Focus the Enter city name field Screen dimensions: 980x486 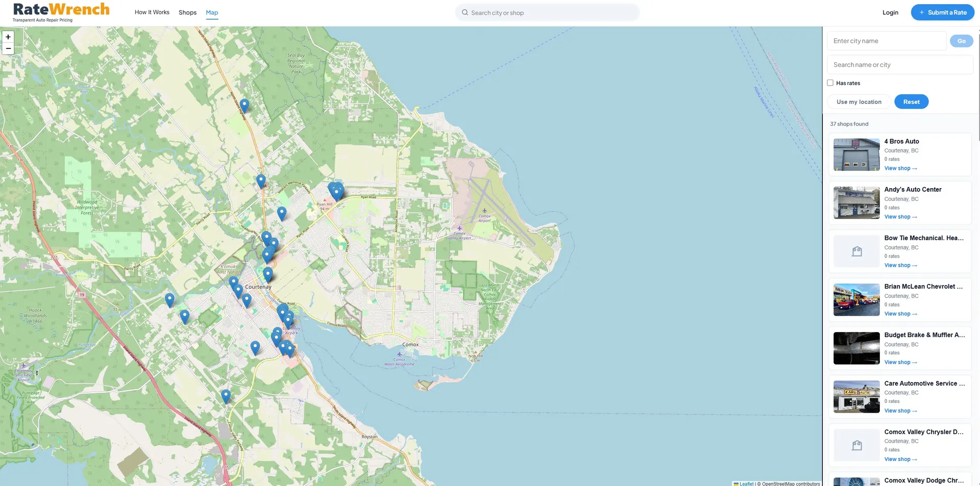[887, 41]
